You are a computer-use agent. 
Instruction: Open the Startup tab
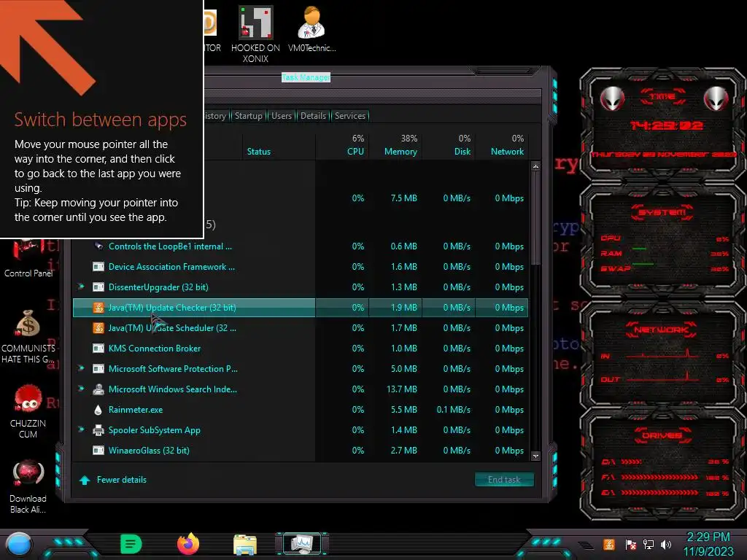point(248,116)
